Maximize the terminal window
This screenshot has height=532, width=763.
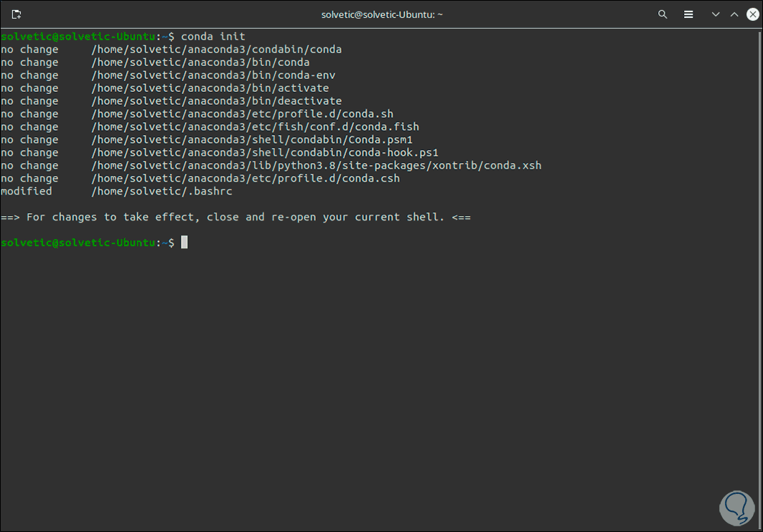pyautogui.click(x=734, y=14)
